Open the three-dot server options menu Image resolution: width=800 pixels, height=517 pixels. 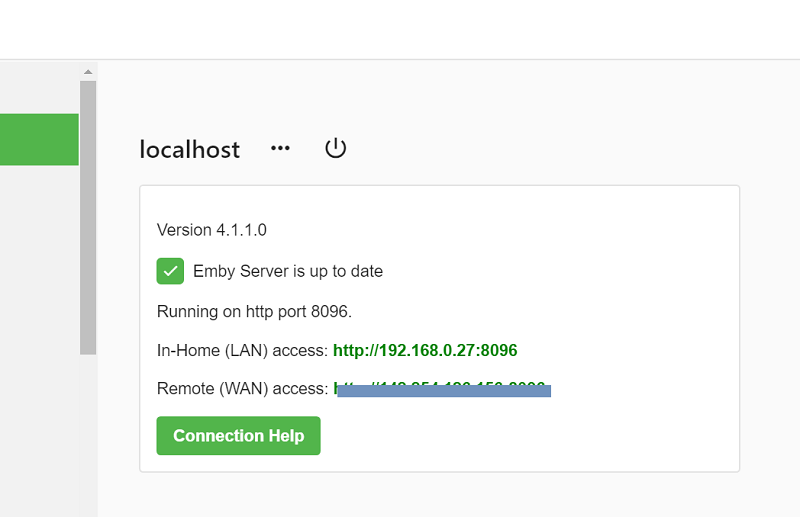point(280,148)
